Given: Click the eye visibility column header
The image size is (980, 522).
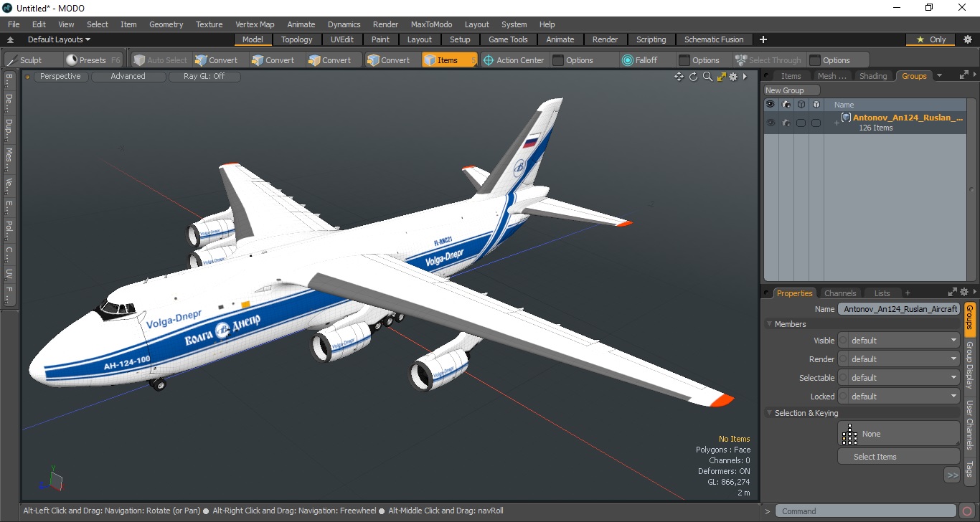Looking at the screenshot, I should point(771,105).
